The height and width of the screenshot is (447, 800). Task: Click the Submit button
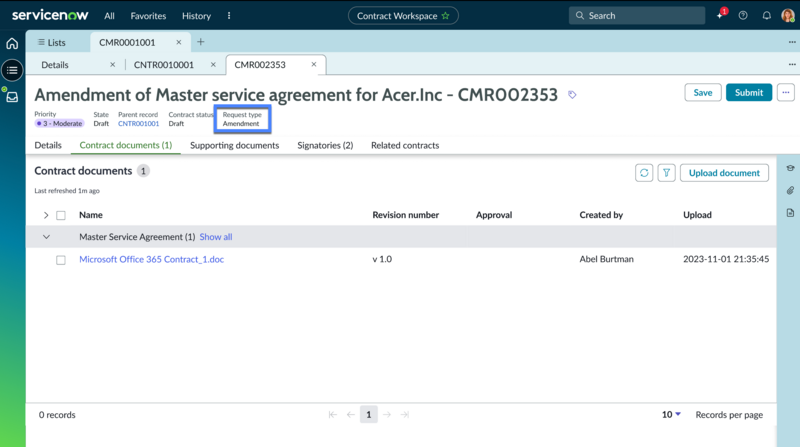tap(749, 92)
